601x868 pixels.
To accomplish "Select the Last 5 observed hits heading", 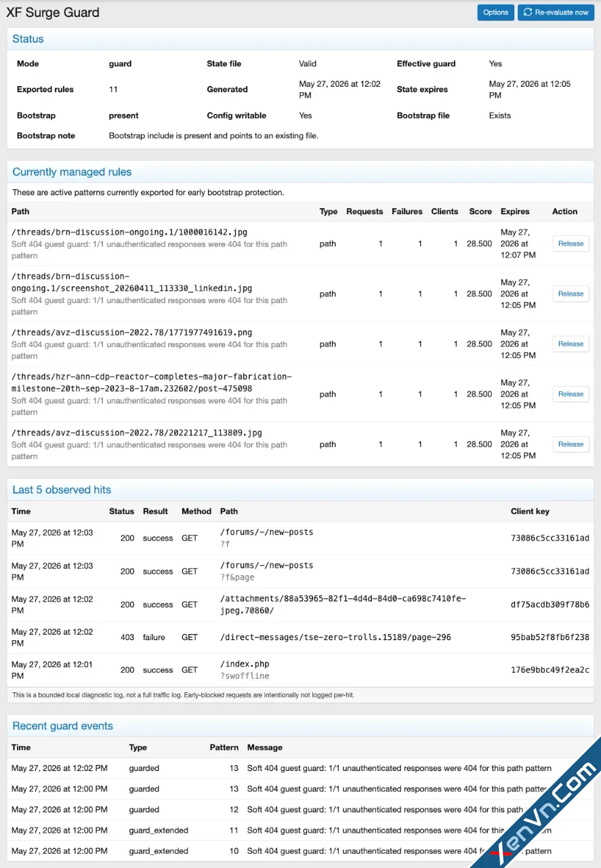I will 62,490.
